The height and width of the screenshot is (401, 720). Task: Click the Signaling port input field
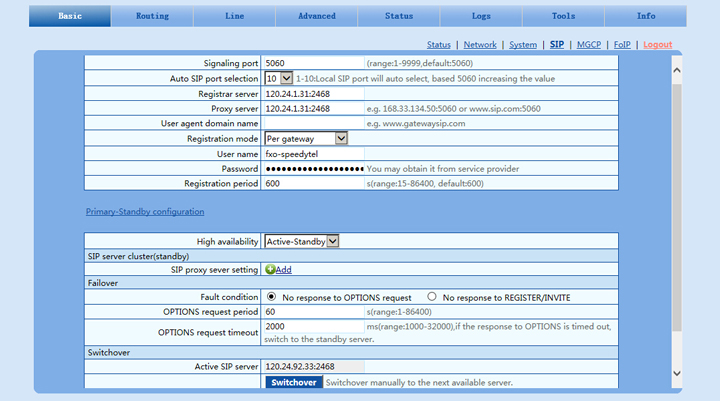[313, 62]
